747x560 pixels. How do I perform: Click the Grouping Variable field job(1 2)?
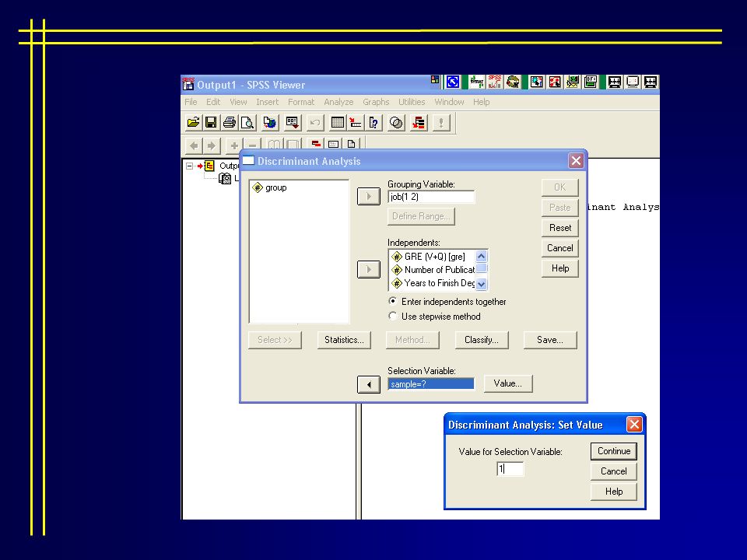(x=431, y=197)
